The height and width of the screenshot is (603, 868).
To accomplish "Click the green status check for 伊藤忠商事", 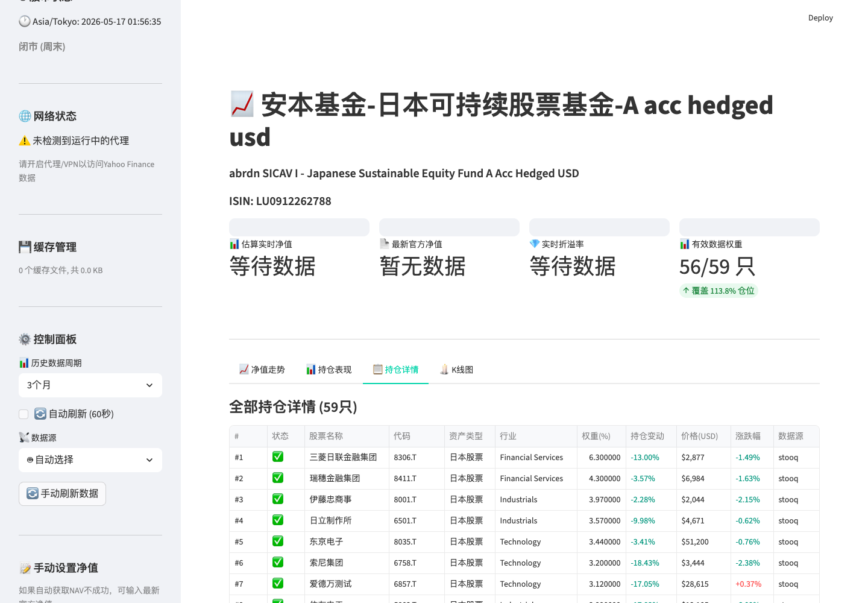I will pos(278,499).
